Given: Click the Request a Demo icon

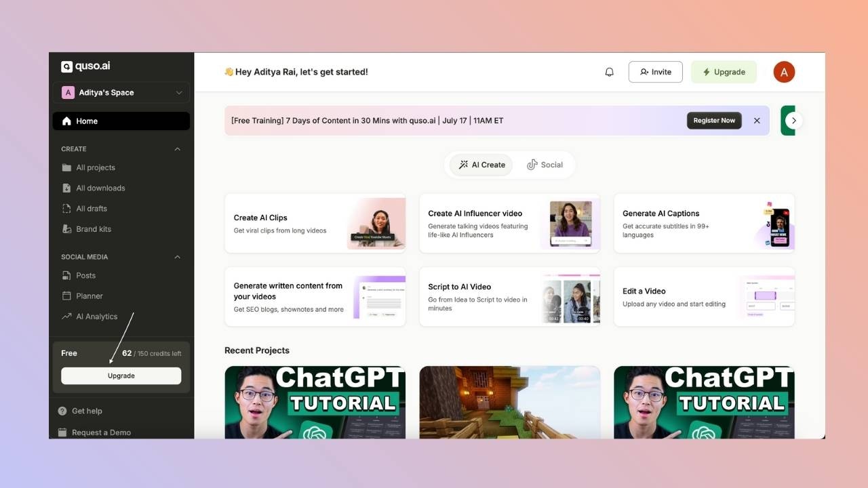Looking at the screenshot, I should click(x=62, y=432).
